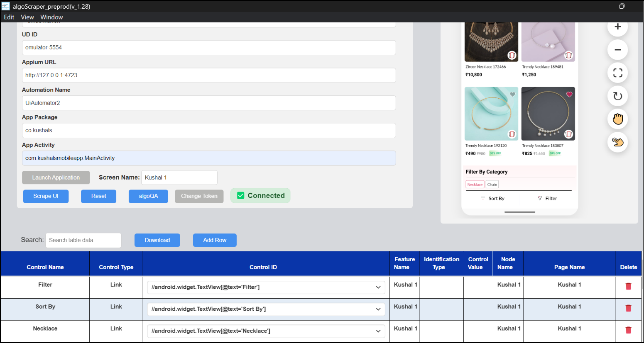Click the Scrape UI button

click(x=46, y=196)
